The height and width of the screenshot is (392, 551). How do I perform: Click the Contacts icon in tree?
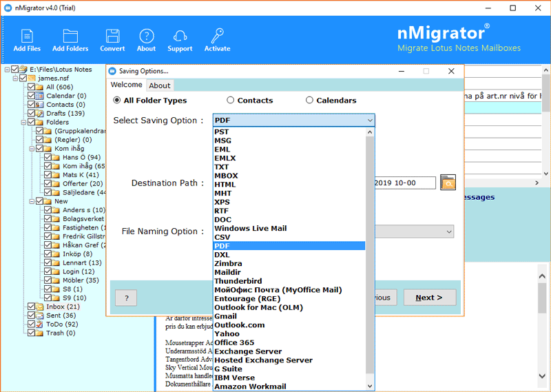pos(40,105)
